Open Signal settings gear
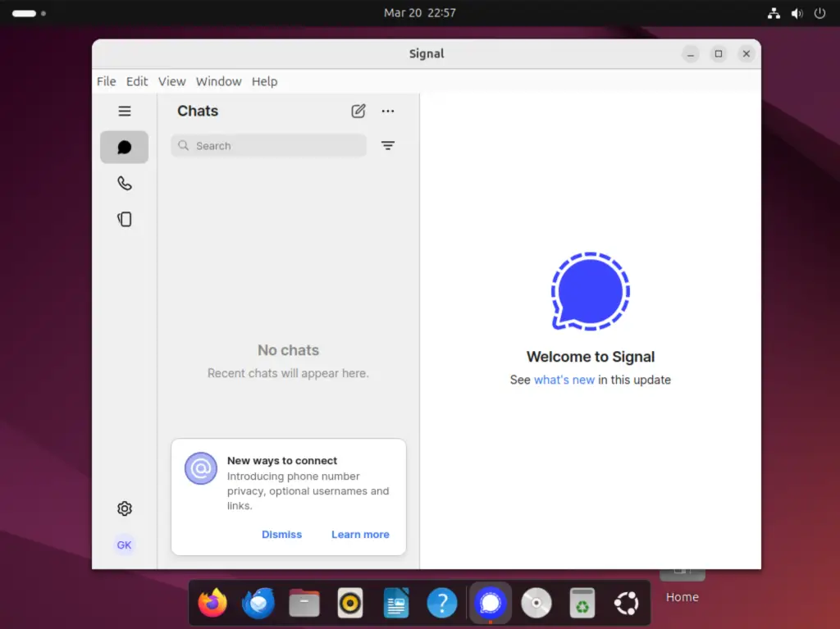 pyautogui.click(x=124, y=508)
